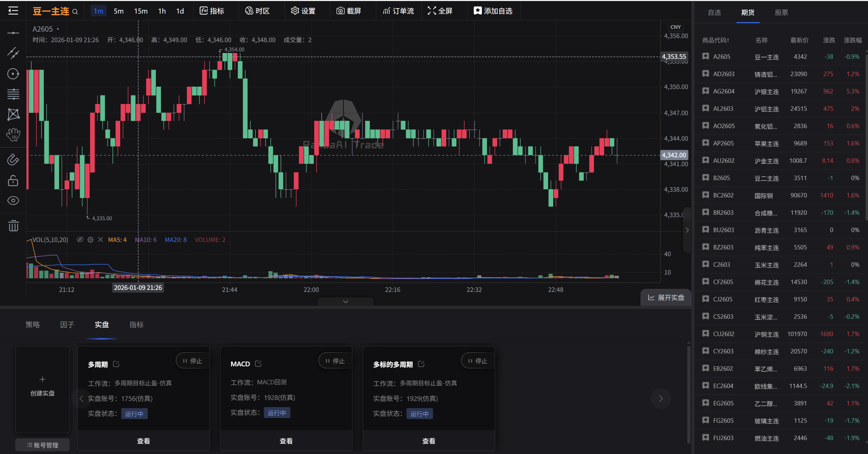The image size is (868, 454).
Task: Show next strategy cards with right arrow
Action: click(x=661, y=399)
